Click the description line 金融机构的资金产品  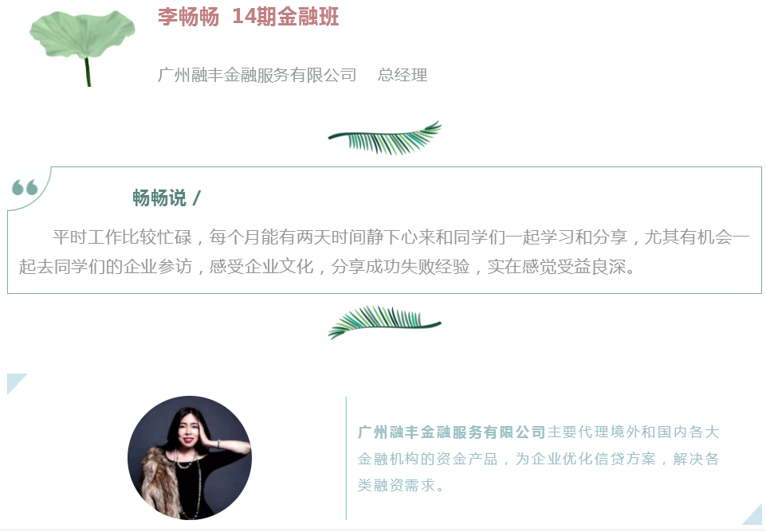(428, 459)
